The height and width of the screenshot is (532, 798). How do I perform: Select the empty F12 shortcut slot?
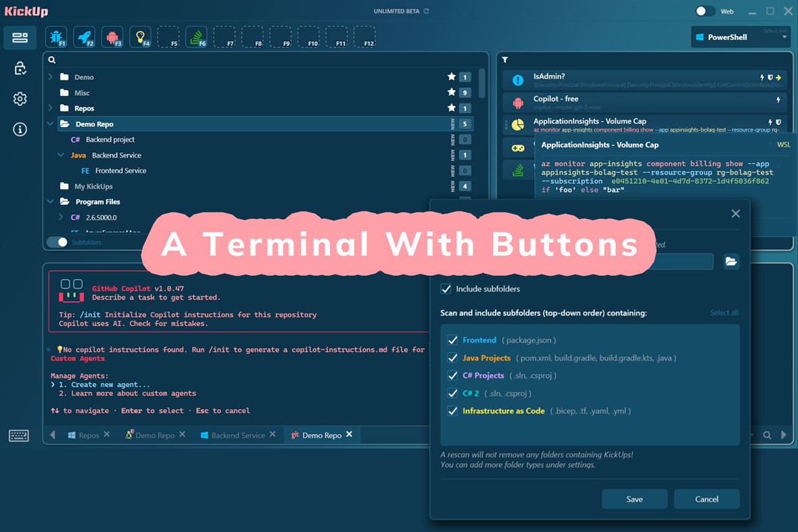365,37
